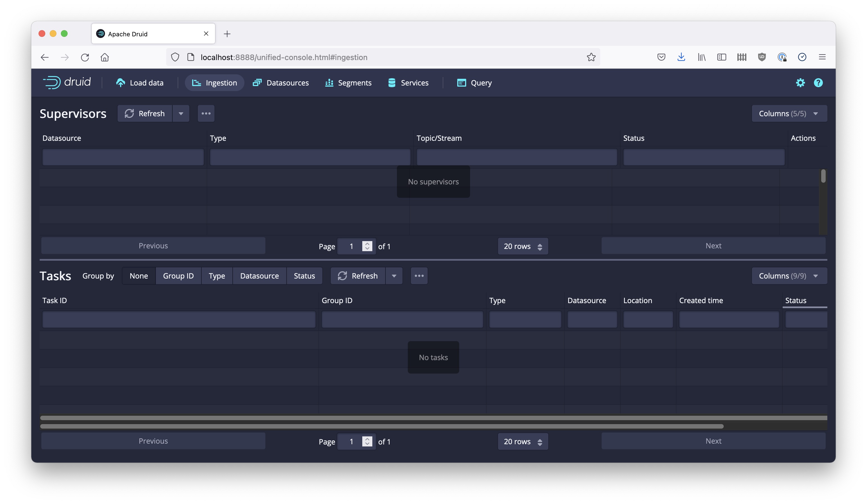The width and height of the screenshot is (867, 504).
Task: Open Firefox downloads arrow icon
Action: [681, 57]
